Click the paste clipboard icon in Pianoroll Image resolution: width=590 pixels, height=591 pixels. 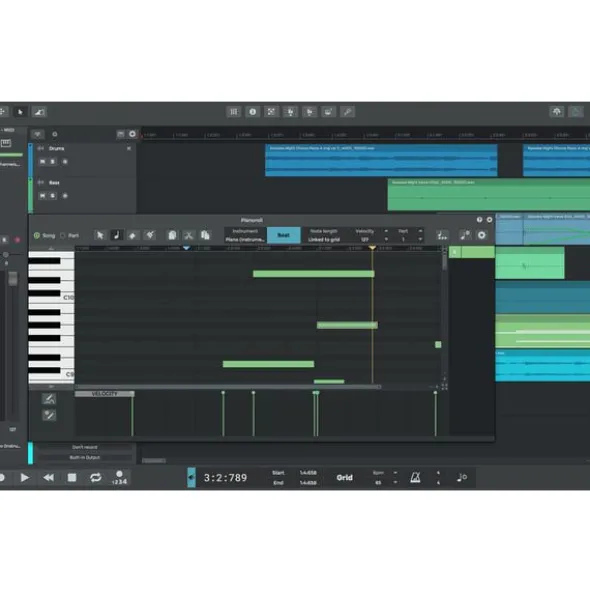click(x=172, y=235)
